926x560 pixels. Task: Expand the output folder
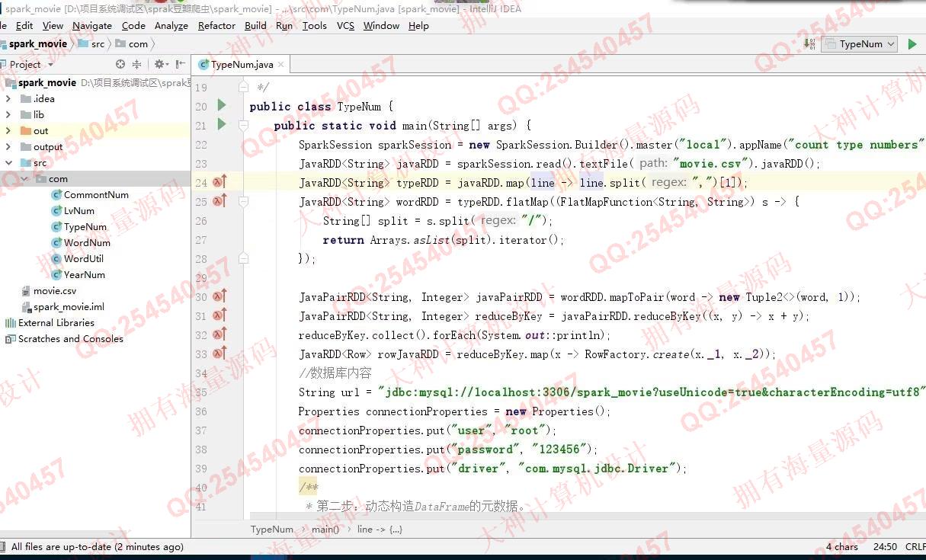8,146
